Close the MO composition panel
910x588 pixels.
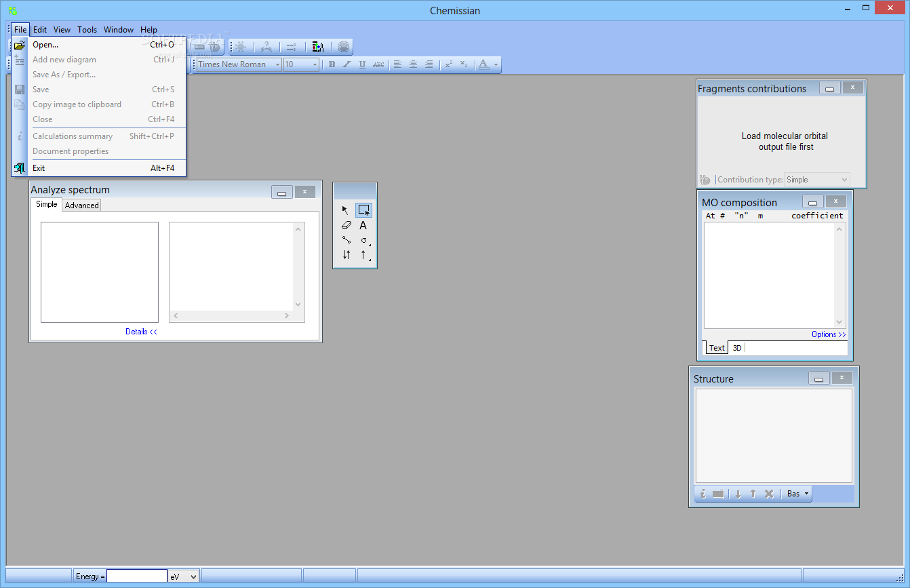pos(836,201)
